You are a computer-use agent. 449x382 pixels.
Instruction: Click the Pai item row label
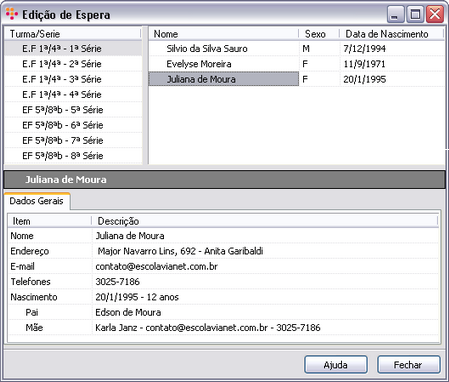pos(32,313)
